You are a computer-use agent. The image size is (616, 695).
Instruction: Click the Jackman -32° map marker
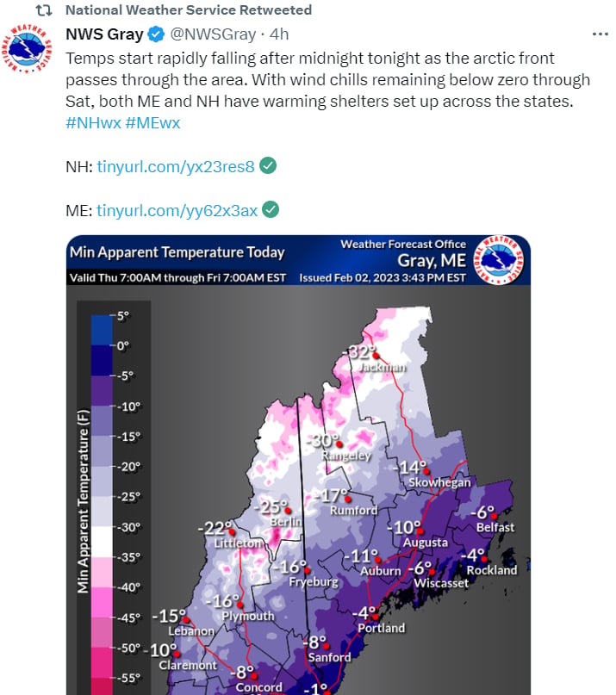pos(376,355)
